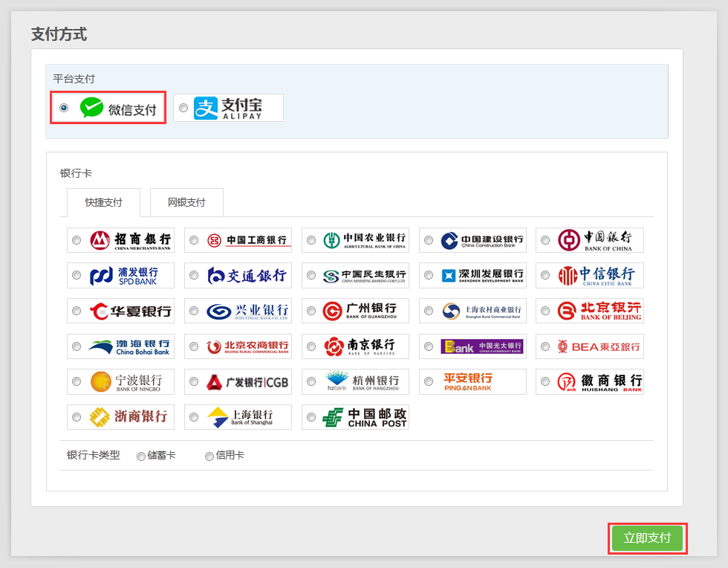
Task: Click the 银行卡类型 label
Action: (x=94, y=456)
